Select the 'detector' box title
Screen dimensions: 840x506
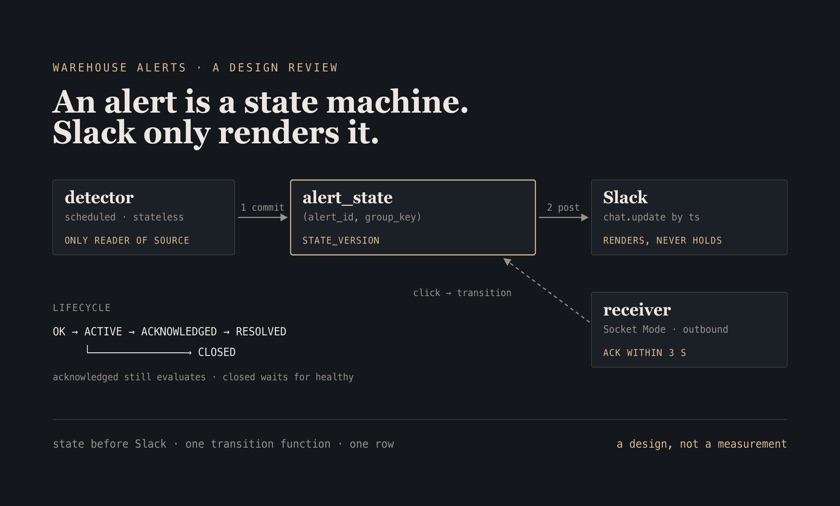tap(99, 198)
